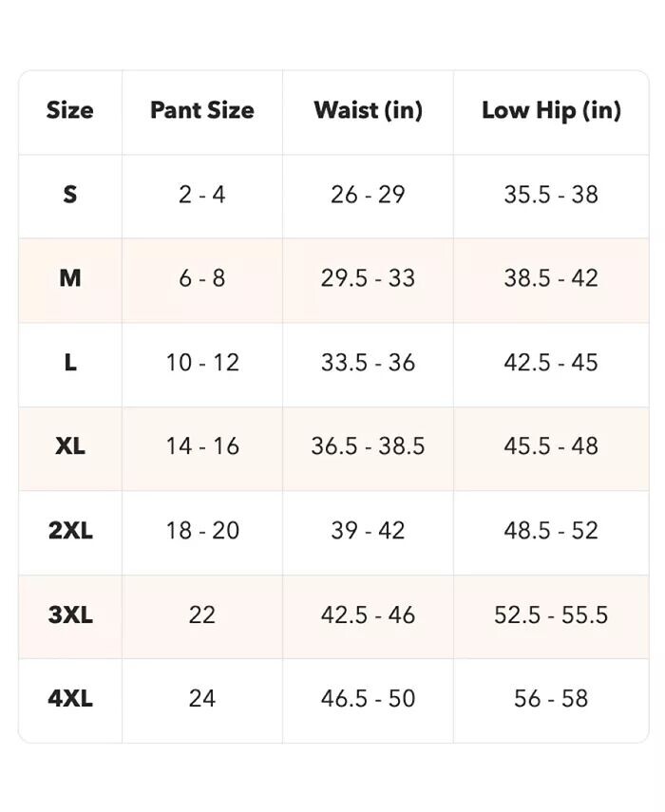This screenshot has width=665, height=812.
Task: Click waist cell 39 - 42
Action: [368, 530]
